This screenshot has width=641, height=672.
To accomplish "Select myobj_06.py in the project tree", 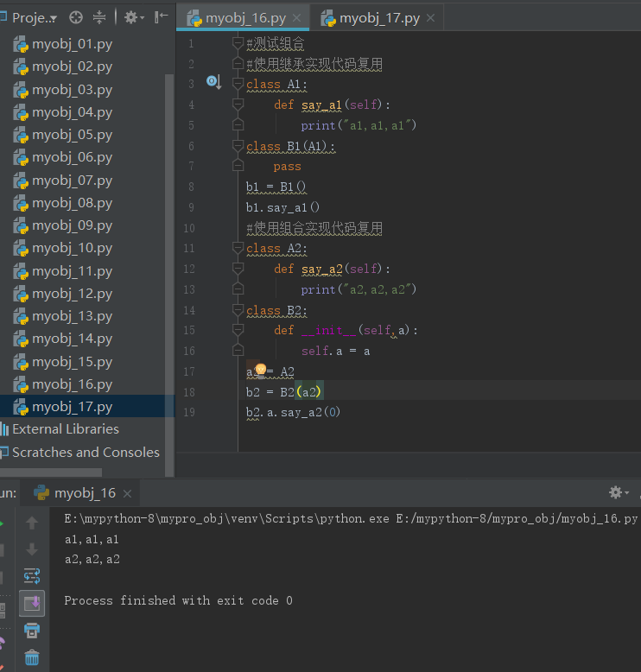I will 62,157.
